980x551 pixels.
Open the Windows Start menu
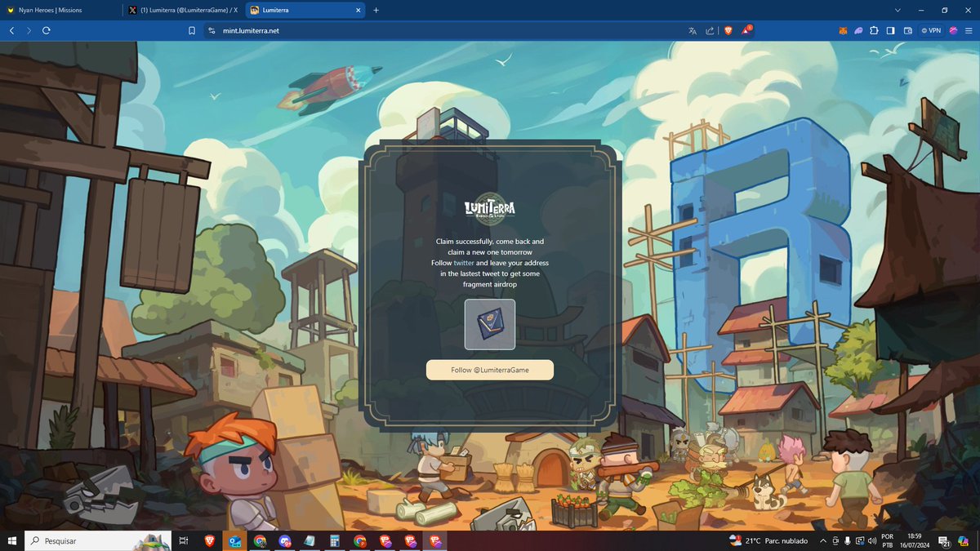pyautogui.click(x=12, y=540)
